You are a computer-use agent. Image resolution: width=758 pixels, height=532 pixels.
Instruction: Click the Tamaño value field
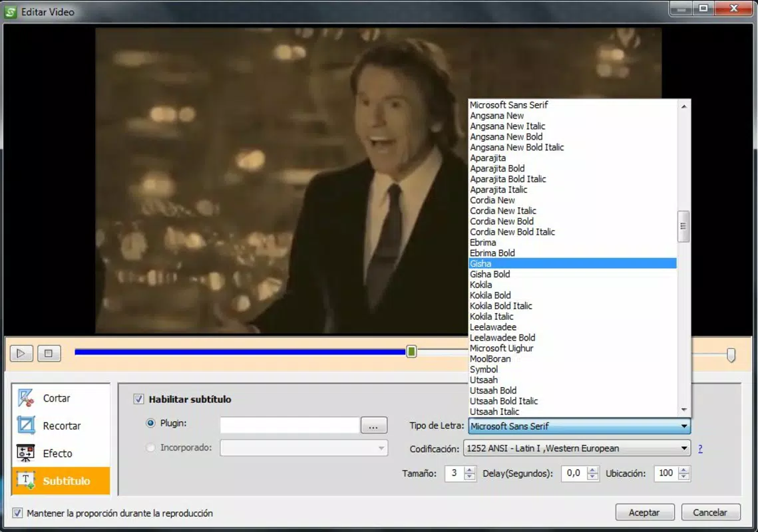455,473
